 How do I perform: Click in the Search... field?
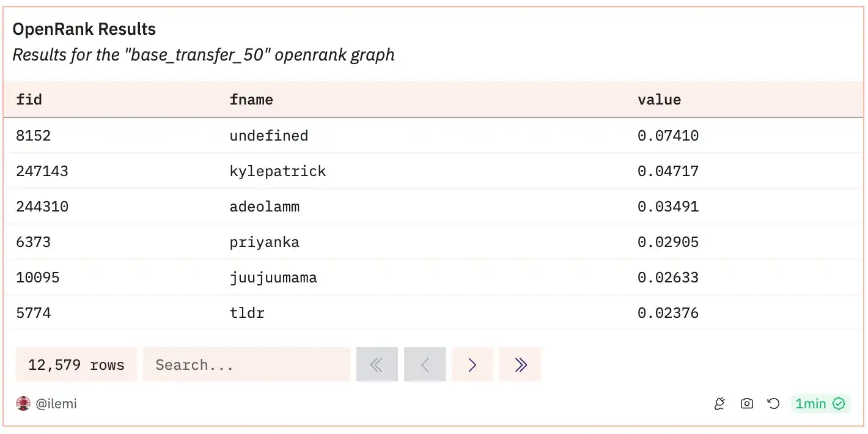coord(246,365)
